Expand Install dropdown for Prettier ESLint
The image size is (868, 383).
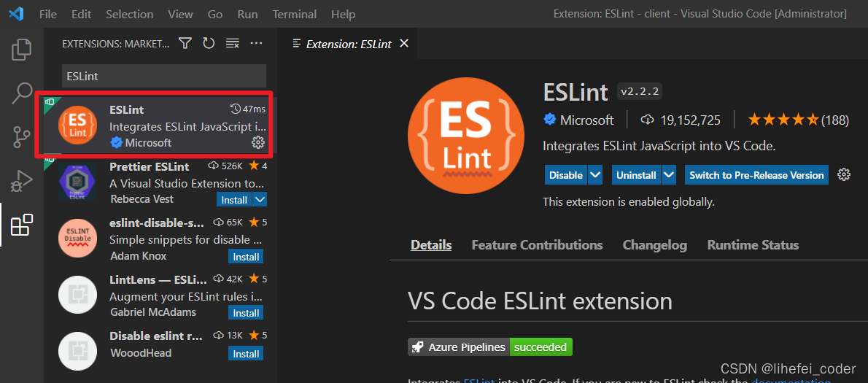pyautogui.click(x=260, y=199)
